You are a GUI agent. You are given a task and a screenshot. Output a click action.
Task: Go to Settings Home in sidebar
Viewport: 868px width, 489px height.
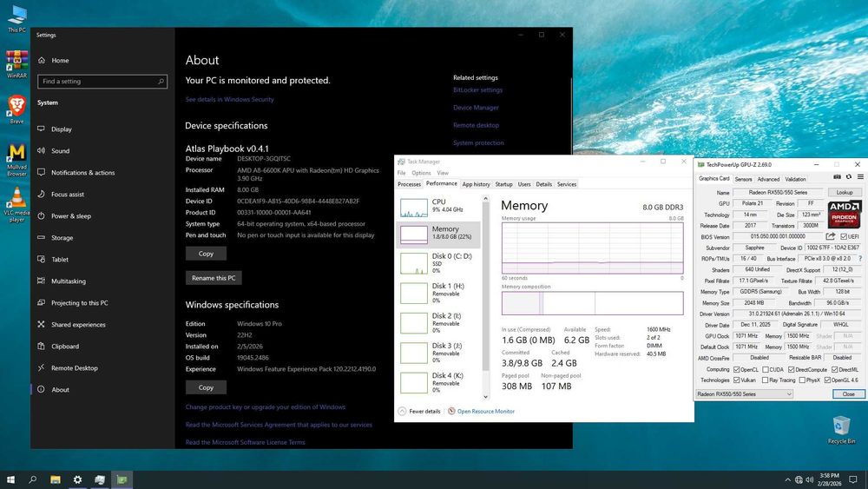point(60,60)
